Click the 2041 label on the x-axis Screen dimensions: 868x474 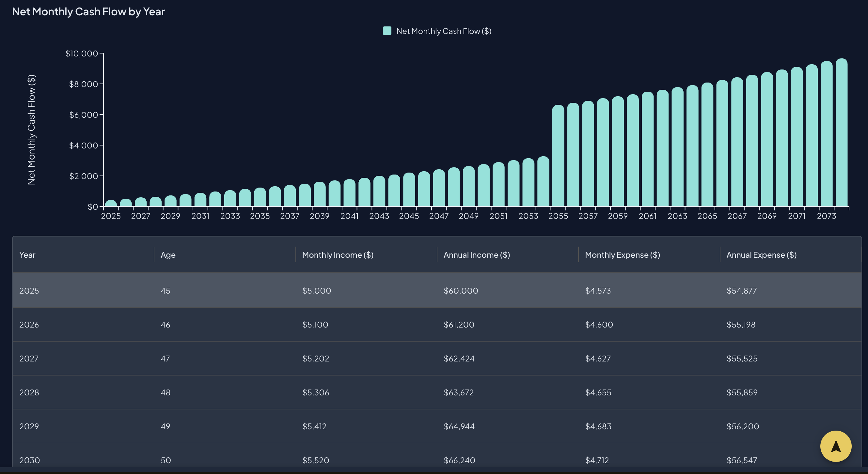349,216
